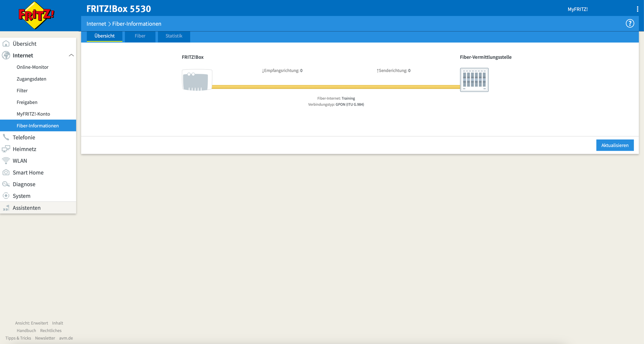Click the Heimnetz network icon
The image size is (644, 344).
pos(6,149)
